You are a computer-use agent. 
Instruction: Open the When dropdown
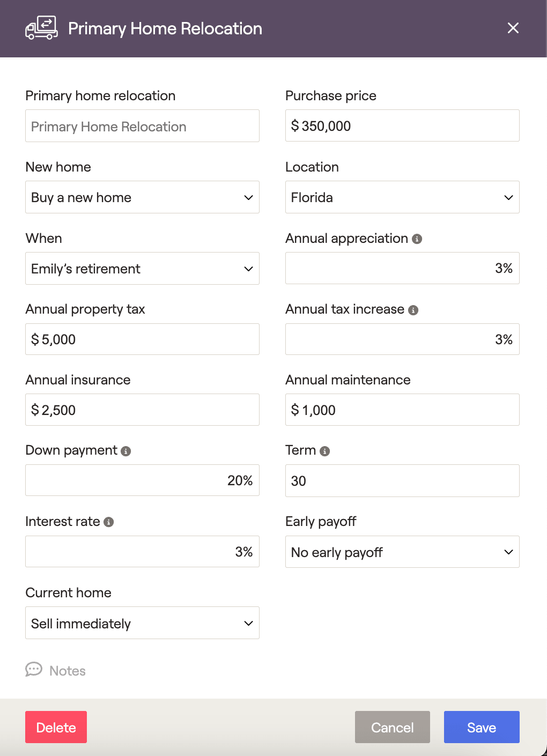pyautogui.click(x=142, y=269)
